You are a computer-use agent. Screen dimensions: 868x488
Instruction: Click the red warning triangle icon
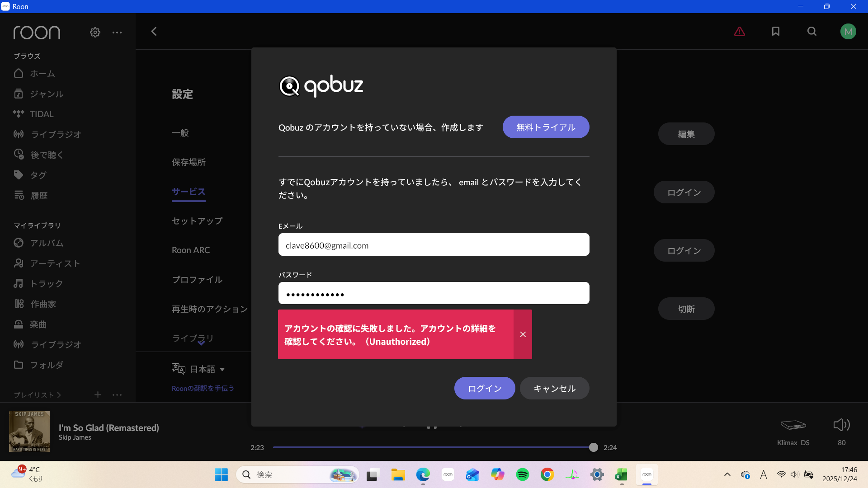740,32
